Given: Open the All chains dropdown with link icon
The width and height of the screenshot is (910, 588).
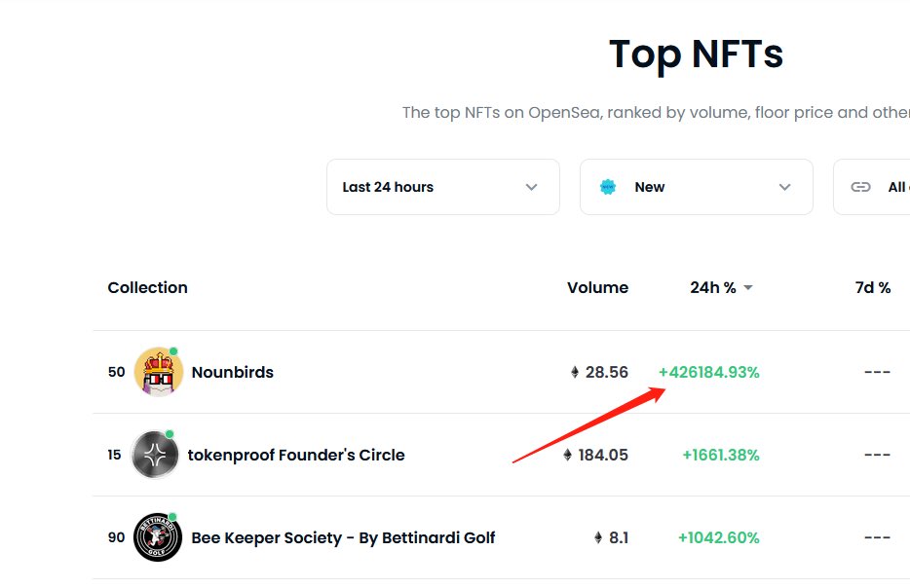Looking at the screenshot, I should pos(872,187).
